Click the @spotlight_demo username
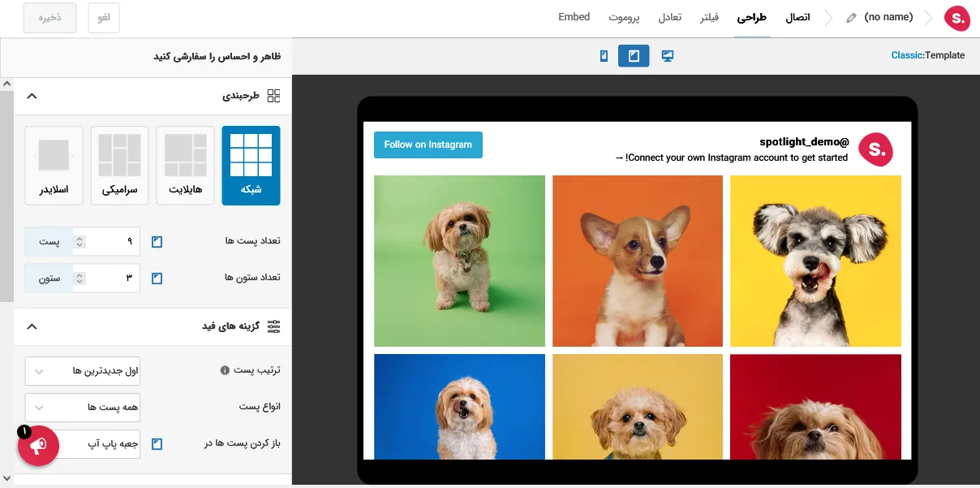Viewport: 980px width, 488px height. coord(804,142)
